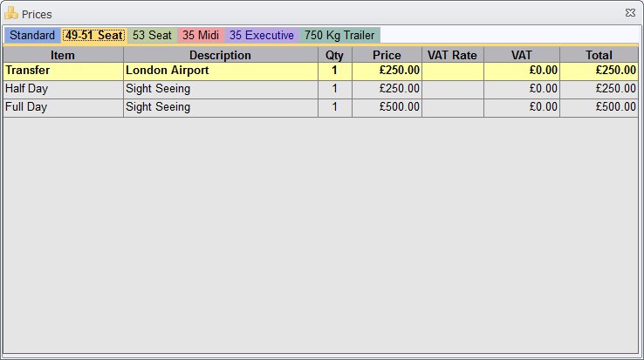The width and height of the screenshot is (644, 360).
Task: Open the 53 Seat tab
Action: (152, 35)
